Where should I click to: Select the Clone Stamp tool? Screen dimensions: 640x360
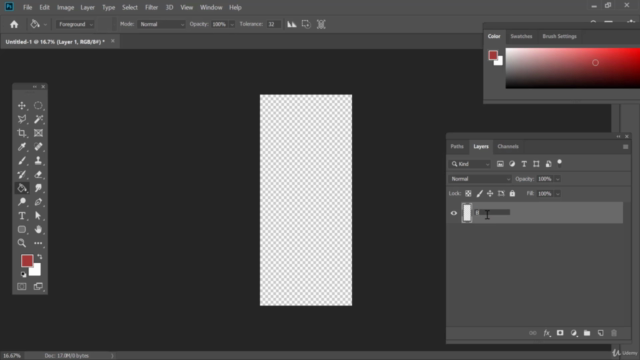pos(38,161)
